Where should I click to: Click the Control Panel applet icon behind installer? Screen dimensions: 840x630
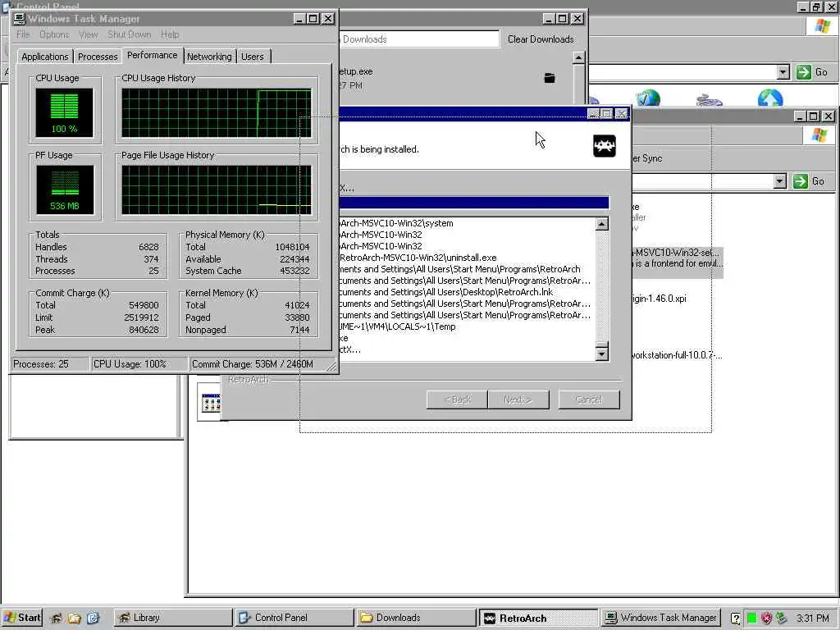tap(210, 402)
